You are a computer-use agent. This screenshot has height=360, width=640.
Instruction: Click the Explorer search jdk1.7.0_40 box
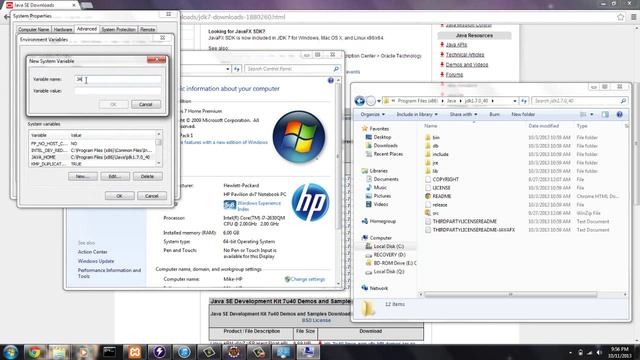pos(580,101)
